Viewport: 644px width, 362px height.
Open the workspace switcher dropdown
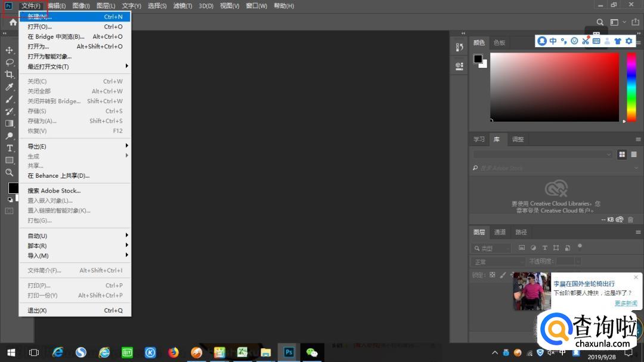(x=617, y=22)
